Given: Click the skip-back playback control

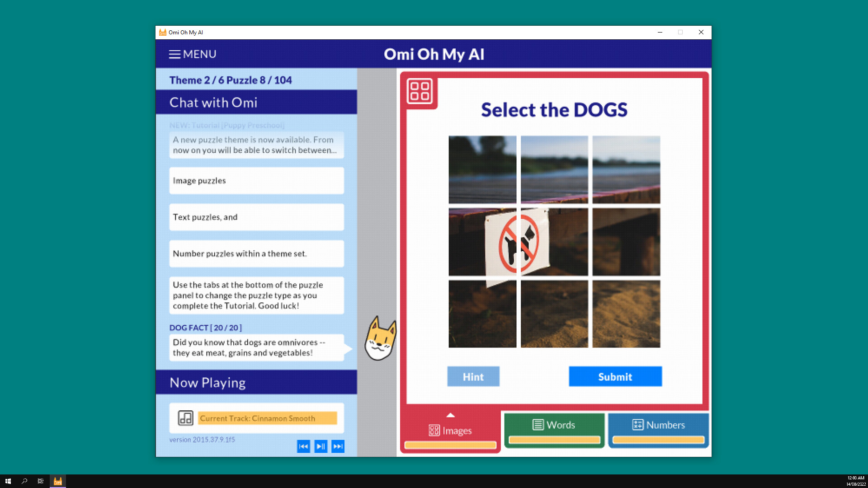Looking at the screenshot, I should tap(303, 446).
